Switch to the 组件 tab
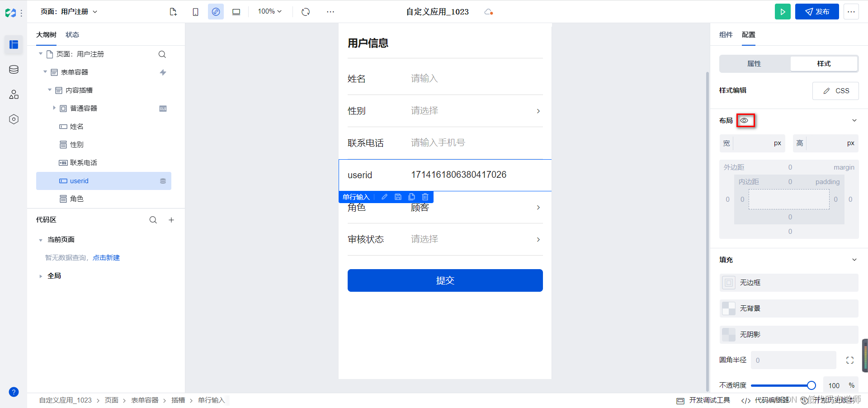The height and width of the screenshot is (408, 868). (726, 35)
